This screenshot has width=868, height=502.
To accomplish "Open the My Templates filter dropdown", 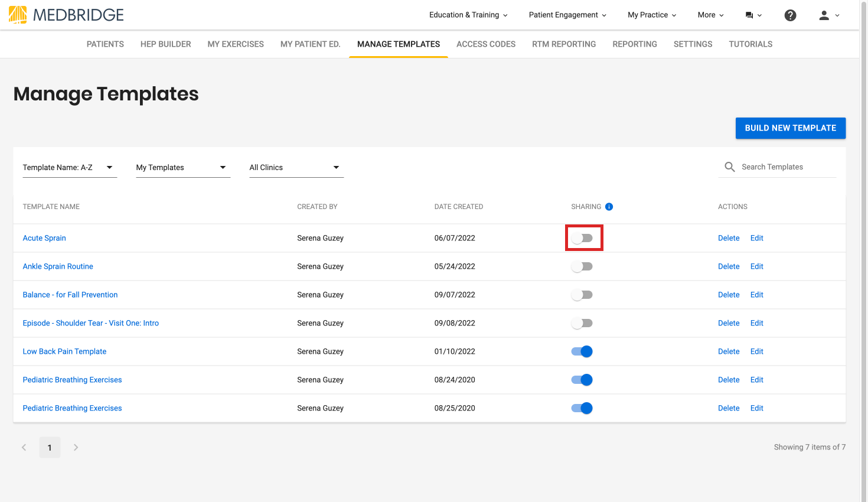I will click(x=183, y=168).
